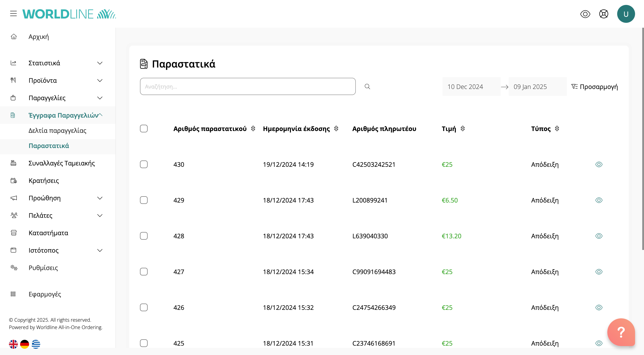Click the Προσαρμογή filter button
The image size is (644, 355).
click(595, 87)
